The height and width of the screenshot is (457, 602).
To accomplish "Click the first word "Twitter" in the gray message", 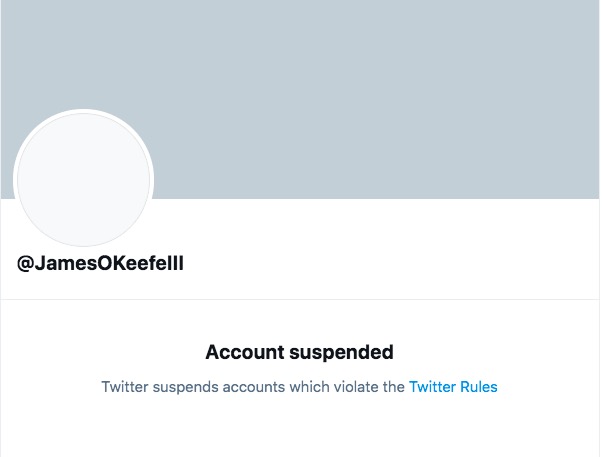I will point(125,386).
